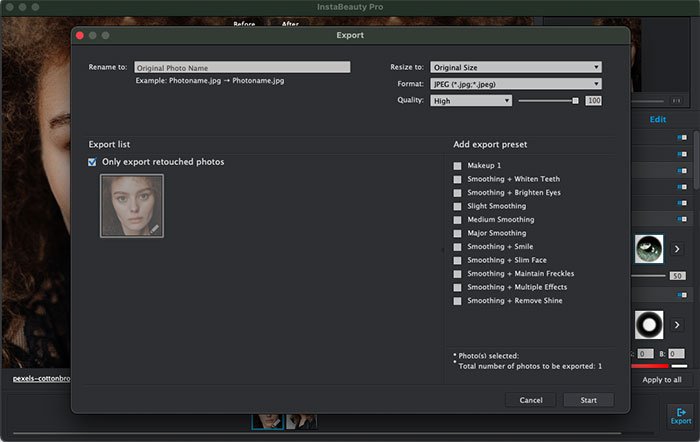Close the Export dialog with the red button
Image resolution: width=700 pixels, height=442 pixels.
(80, 35)
